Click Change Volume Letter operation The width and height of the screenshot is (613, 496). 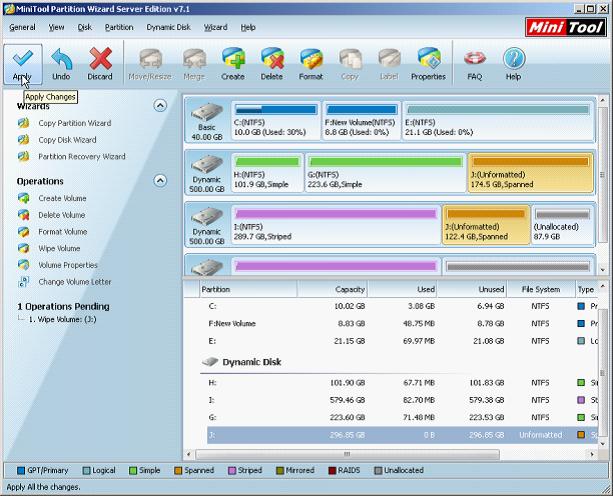coord(75,282)
